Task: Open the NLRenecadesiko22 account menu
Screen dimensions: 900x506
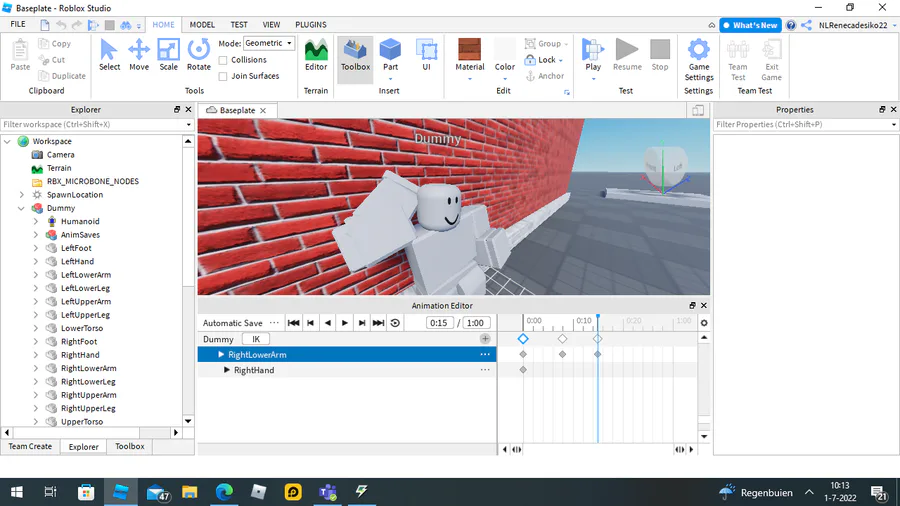Action: tap(857, 25)
